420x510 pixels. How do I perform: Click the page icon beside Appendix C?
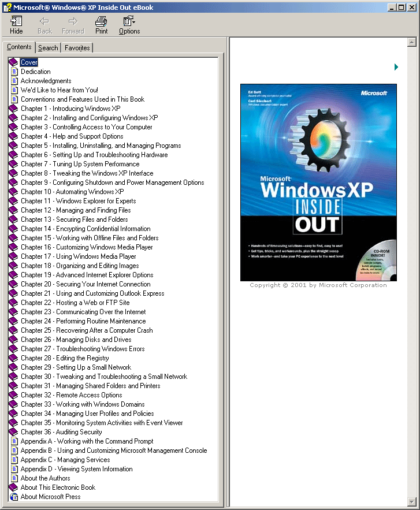pos(14,460)
